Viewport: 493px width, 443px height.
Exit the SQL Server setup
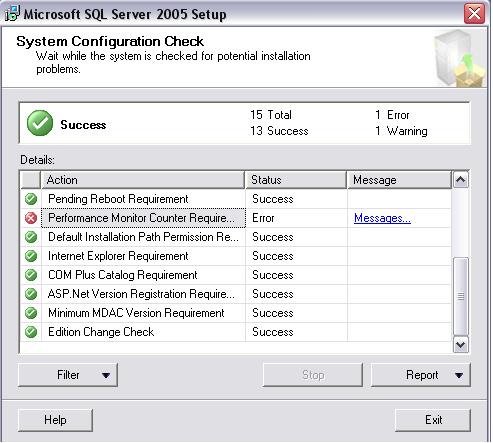[x=433, y=420]
